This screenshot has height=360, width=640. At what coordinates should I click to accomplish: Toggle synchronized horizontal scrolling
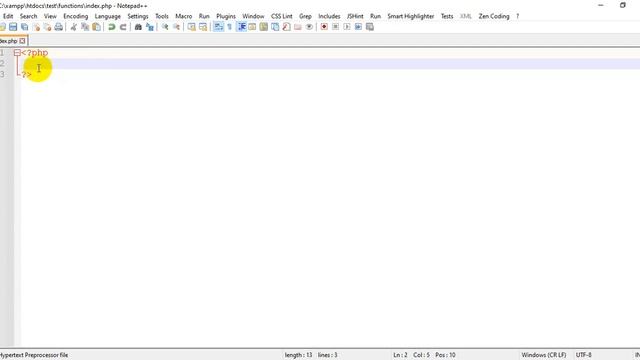(x=203, y=27)
